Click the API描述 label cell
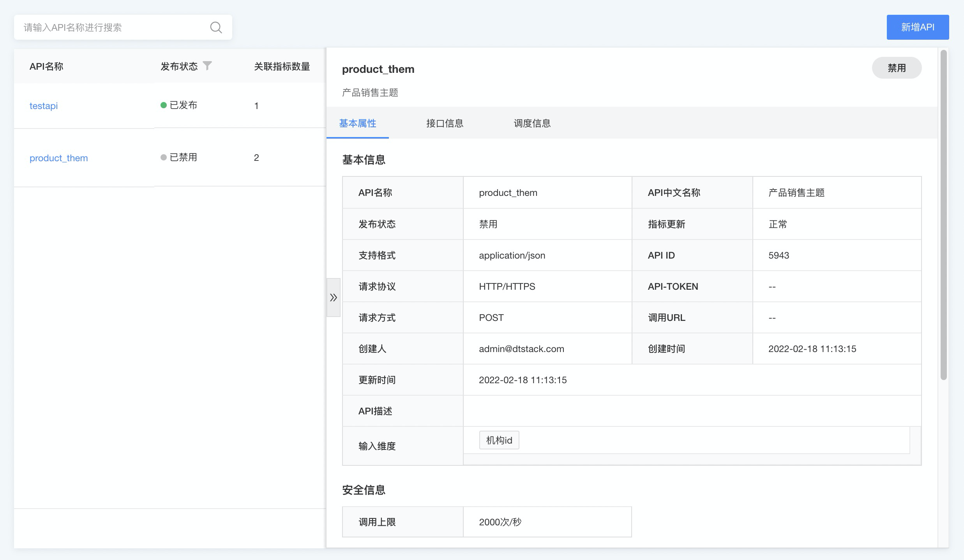The height and width of the screenshot is (560, 964). (403, 411)
